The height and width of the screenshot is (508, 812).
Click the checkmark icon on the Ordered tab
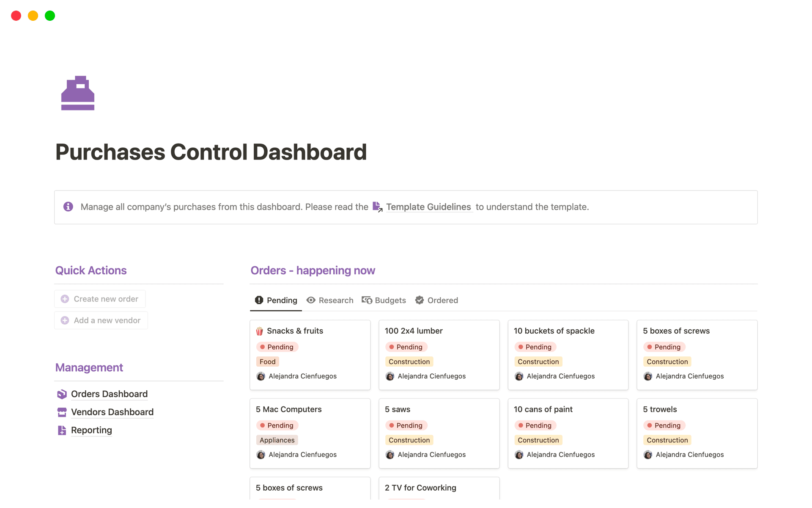[x=420, y=300]
